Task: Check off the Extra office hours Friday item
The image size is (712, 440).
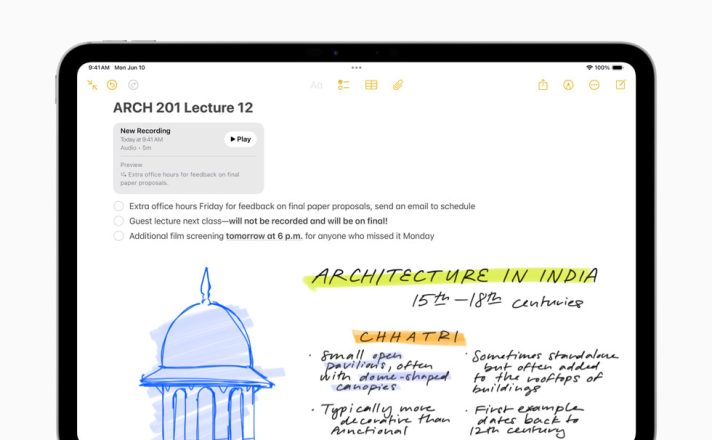Action: 119,206
